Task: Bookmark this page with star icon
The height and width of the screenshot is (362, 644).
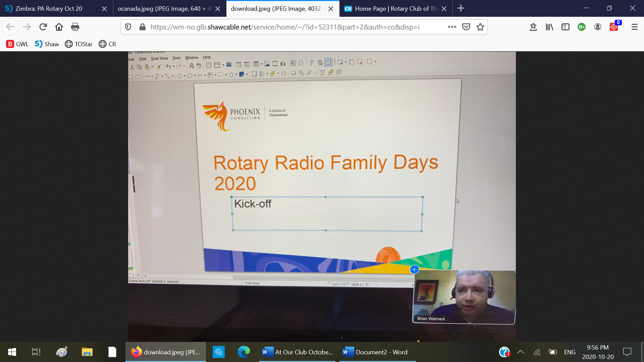Action: pyautogui.click(x=480, y=27)
